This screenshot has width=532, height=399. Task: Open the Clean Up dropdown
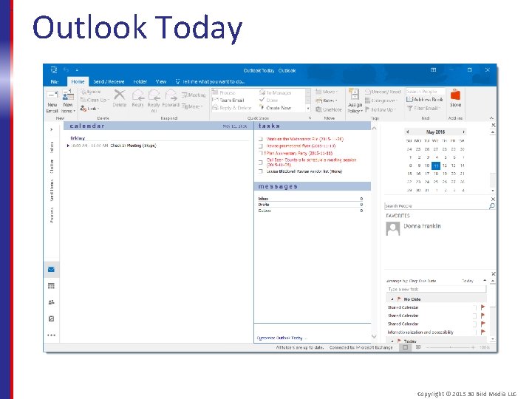(x=95, y=100)
